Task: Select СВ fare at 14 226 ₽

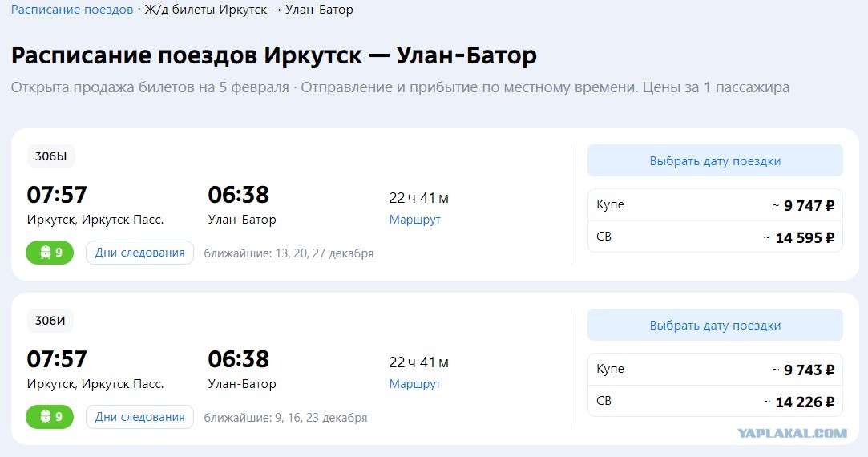Action: point(715,401)
